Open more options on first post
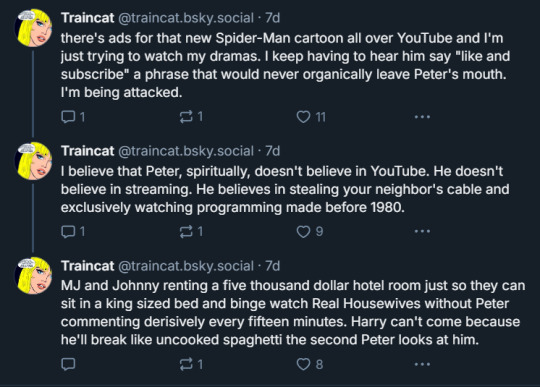The image size is (540, 387). 422,117
